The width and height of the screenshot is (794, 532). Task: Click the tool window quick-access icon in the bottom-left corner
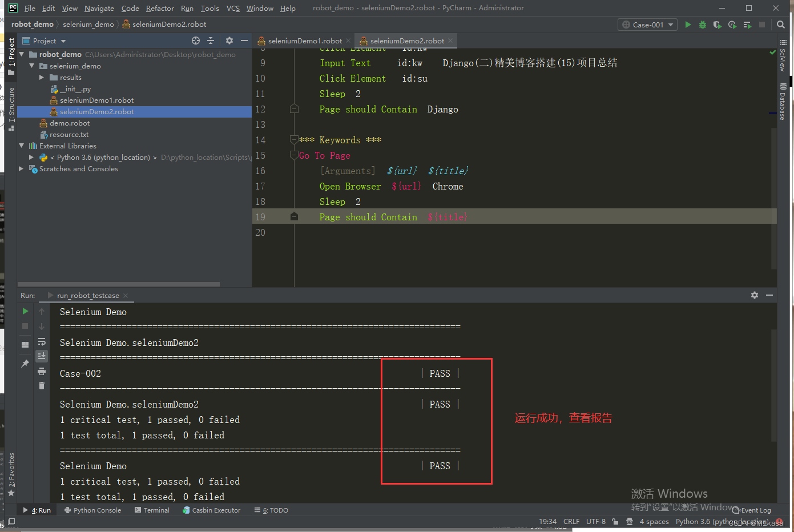pos(11,522)
